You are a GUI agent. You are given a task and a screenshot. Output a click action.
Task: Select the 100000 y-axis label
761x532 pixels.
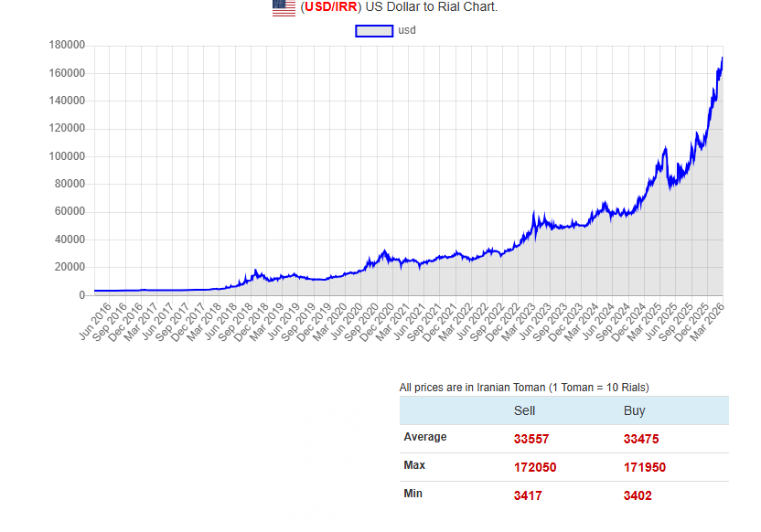[67, 156]
